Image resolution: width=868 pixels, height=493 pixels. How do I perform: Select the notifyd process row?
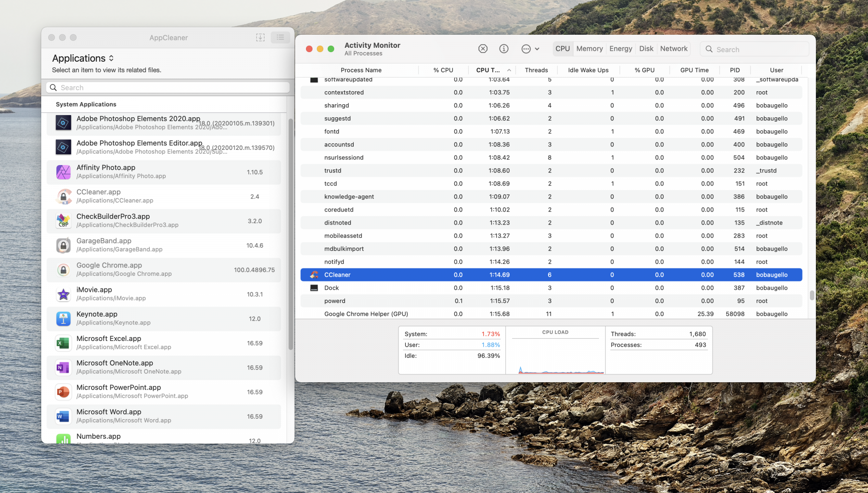[551, 262]
